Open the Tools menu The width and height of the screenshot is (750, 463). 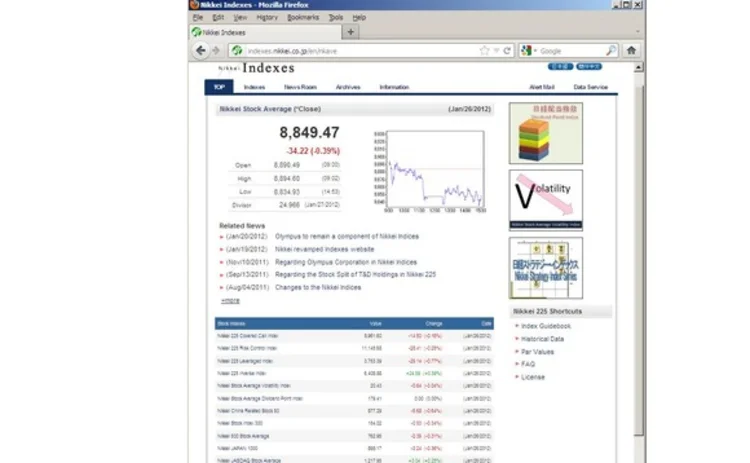point(336,17)
